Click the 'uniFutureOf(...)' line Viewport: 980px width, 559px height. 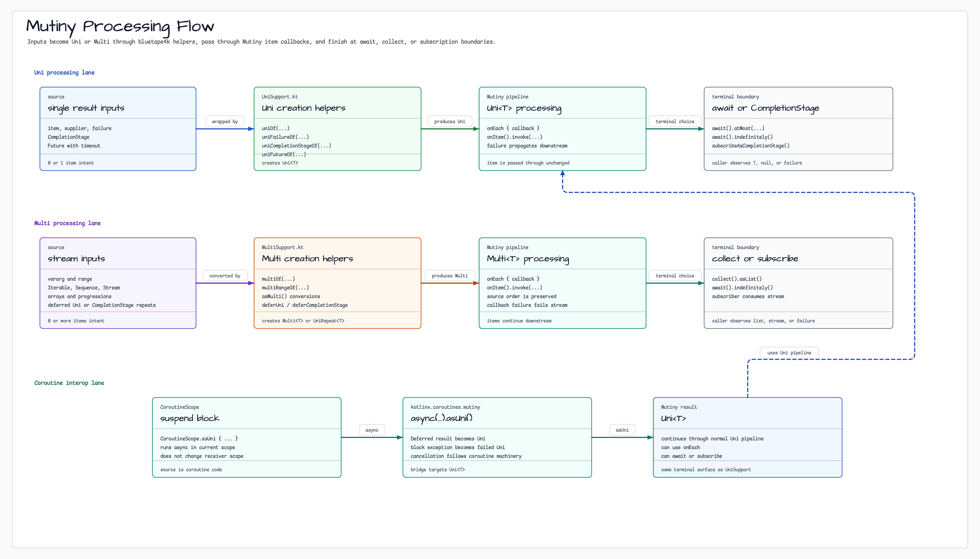284,154
